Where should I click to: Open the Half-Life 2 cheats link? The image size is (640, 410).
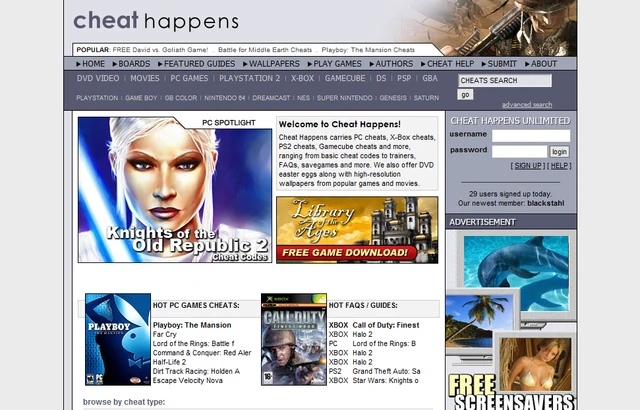pos(169,362)
